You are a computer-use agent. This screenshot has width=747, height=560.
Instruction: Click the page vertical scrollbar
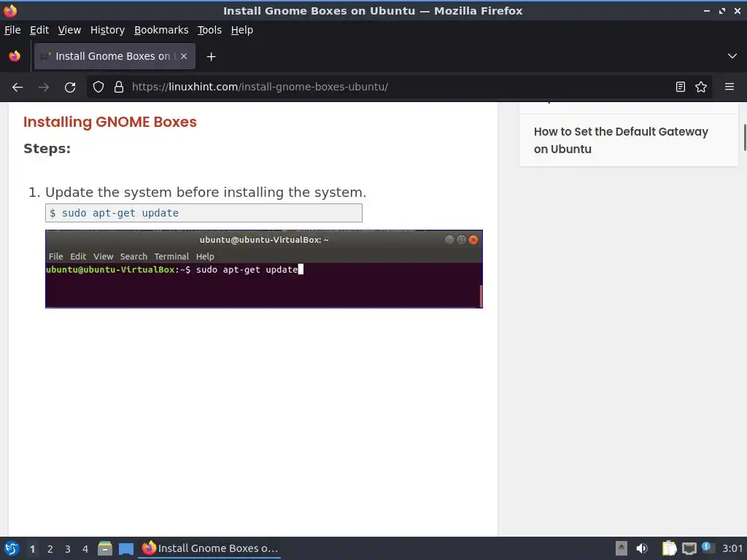(x=745, y=137)
